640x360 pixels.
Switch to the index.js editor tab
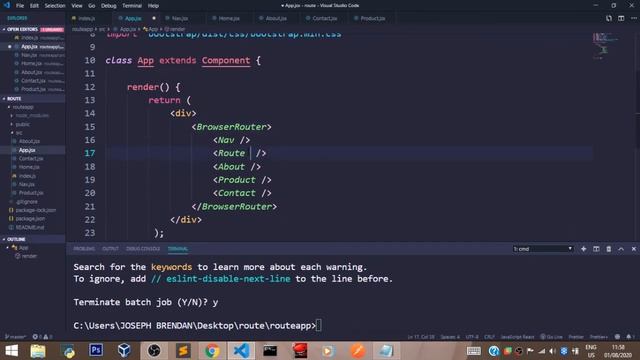(x=86, y=18)
